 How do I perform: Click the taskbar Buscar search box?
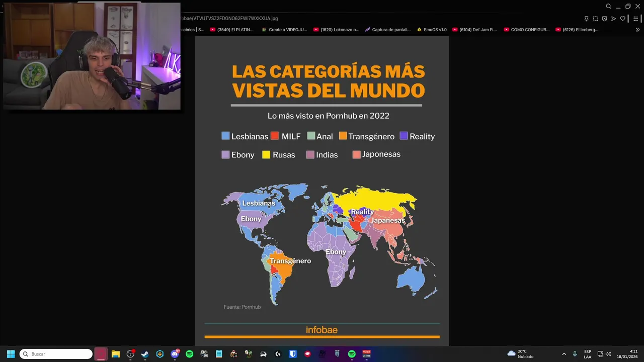[56, 354]
